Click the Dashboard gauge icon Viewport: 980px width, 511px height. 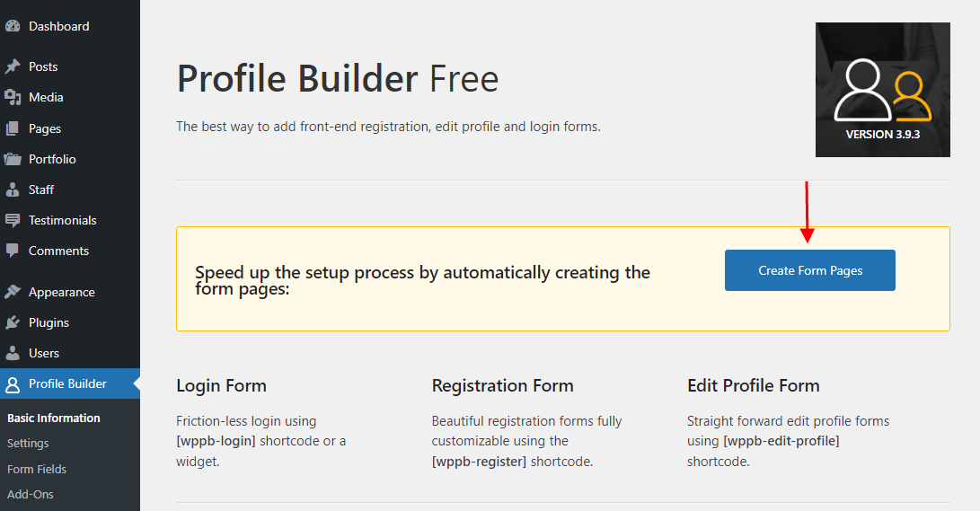pos(13,27)
